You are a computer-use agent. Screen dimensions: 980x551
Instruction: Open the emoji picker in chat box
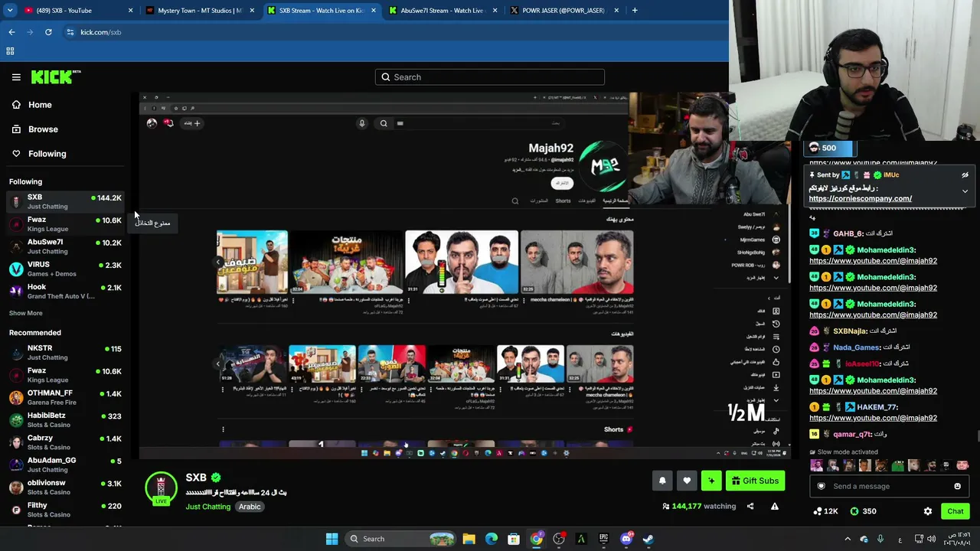click(957, 486)
